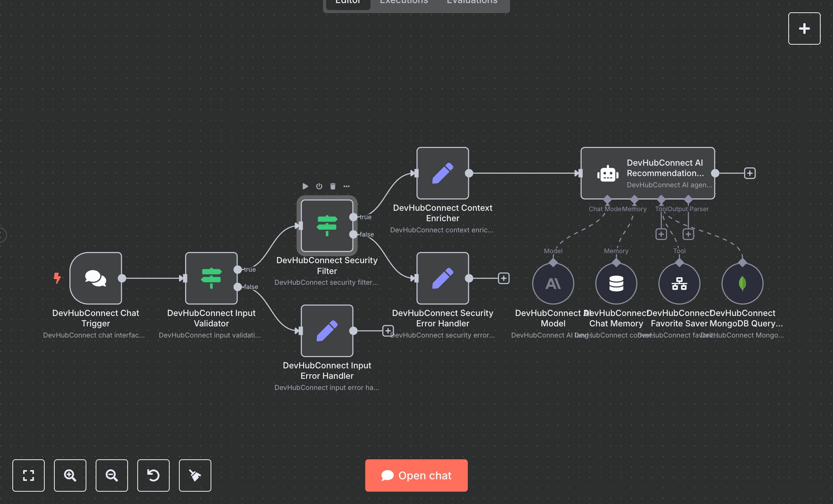The image size is (833, 504).
Task: Click the Open chat button
Action: point(416,475)
